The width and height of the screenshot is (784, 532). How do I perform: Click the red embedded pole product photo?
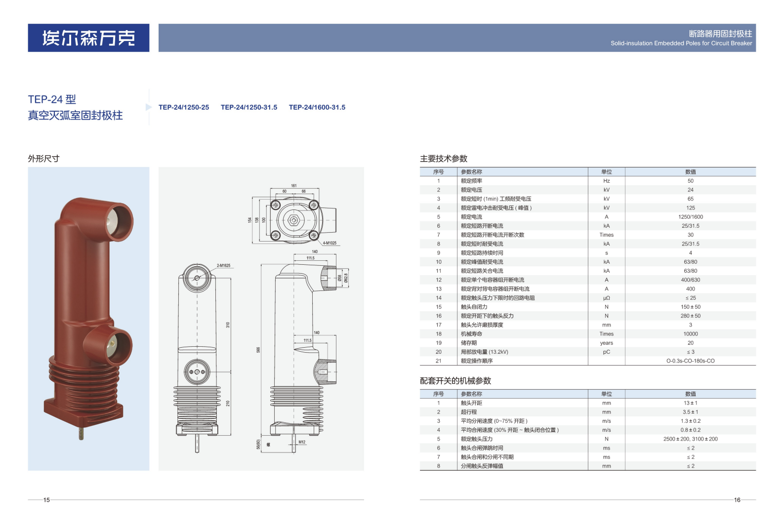[x=89, y=316]
